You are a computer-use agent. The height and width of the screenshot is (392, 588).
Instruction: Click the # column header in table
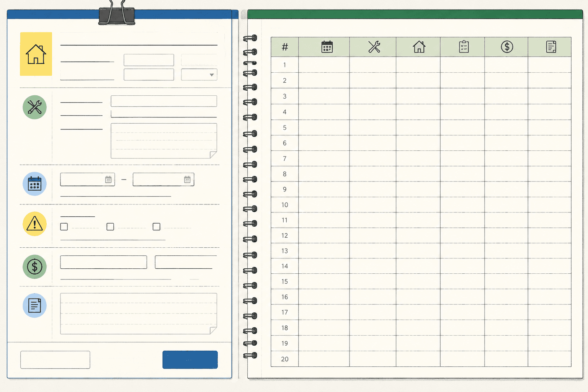point(285,47)
